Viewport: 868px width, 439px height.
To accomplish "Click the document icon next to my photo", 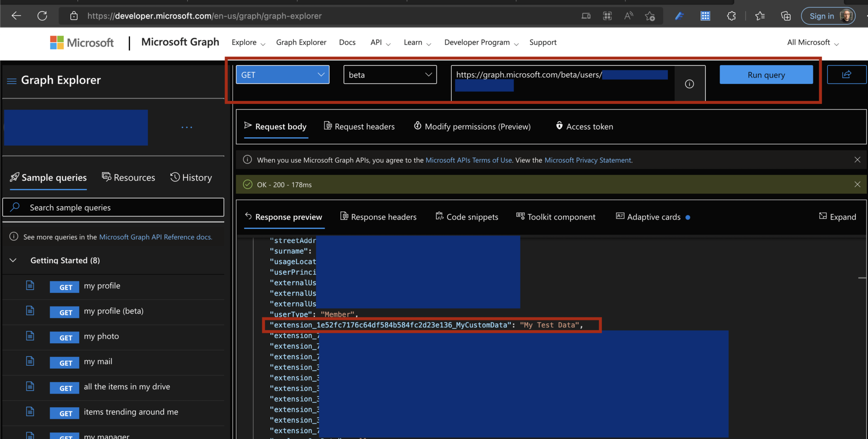I will [30, 336].
